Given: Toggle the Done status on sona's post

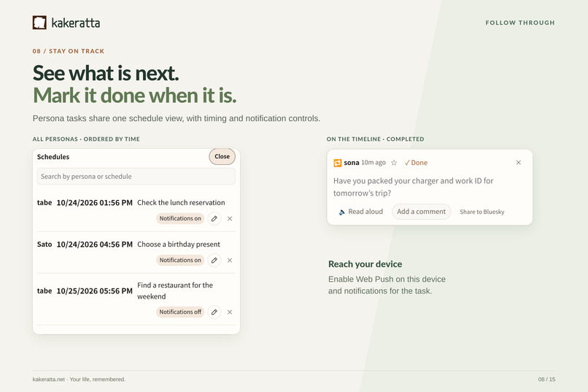Looking at the screenshot, I should (416, 163).
